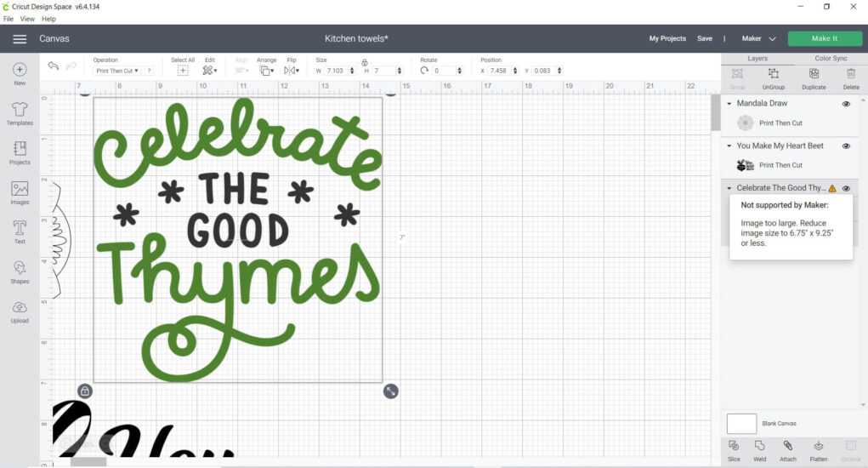The image size is (868, 468).
Task: Open the Help menu
Action: (48, 19)
